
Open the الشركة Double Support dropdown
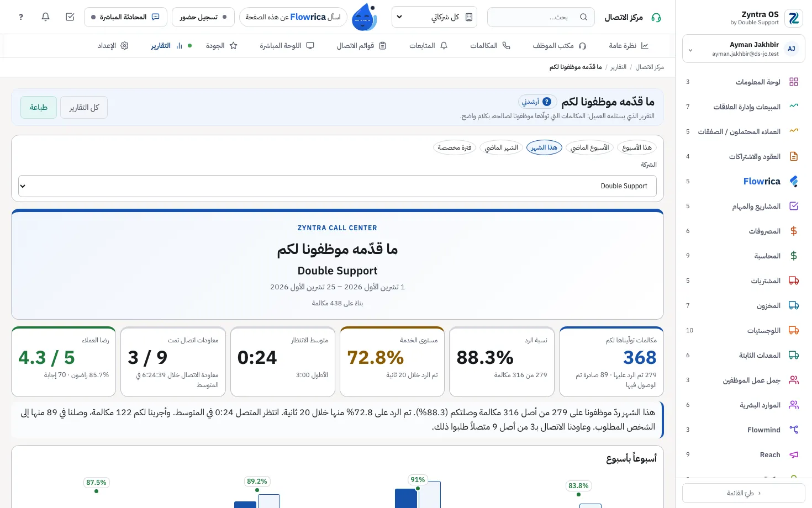[x=338, y=186]
